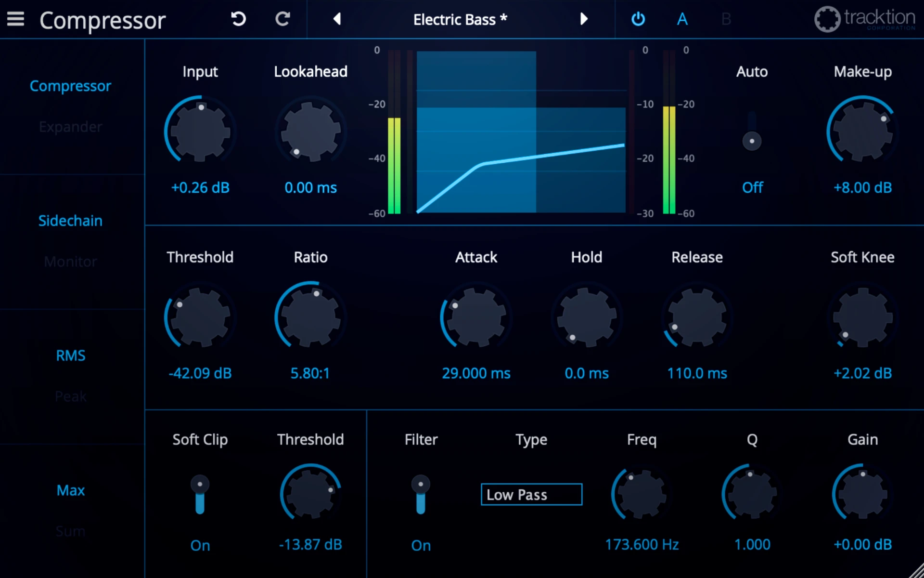Click the Input gain knob
The height and width of the screenshot is (578, 924).
(200, 131)
